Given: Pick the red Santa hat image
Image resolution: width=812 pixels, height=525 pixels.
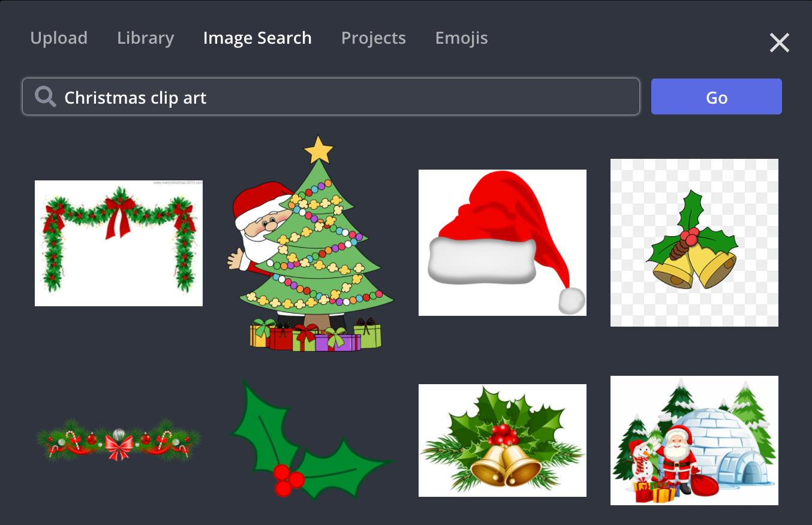Looking at the screenshot, I should point(502,242).
